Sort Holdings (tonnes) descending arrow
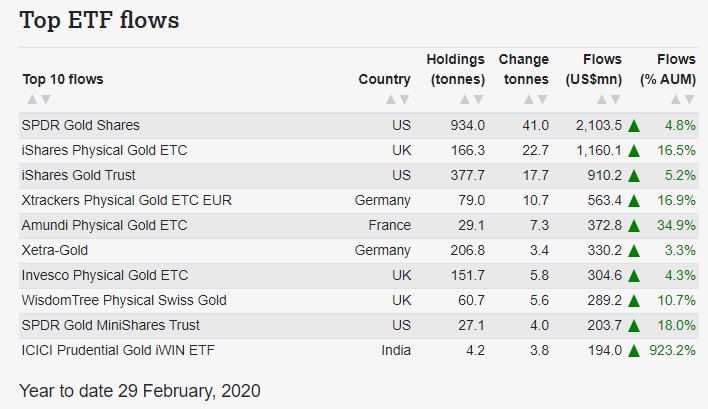Image resolution: width=708 pixels, height=409 pixels. click(x=478, y=99)
